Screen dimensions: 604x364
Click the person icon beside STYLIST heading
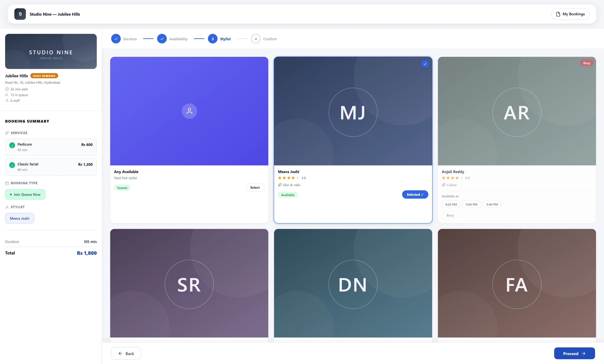(x=7, y=207)
